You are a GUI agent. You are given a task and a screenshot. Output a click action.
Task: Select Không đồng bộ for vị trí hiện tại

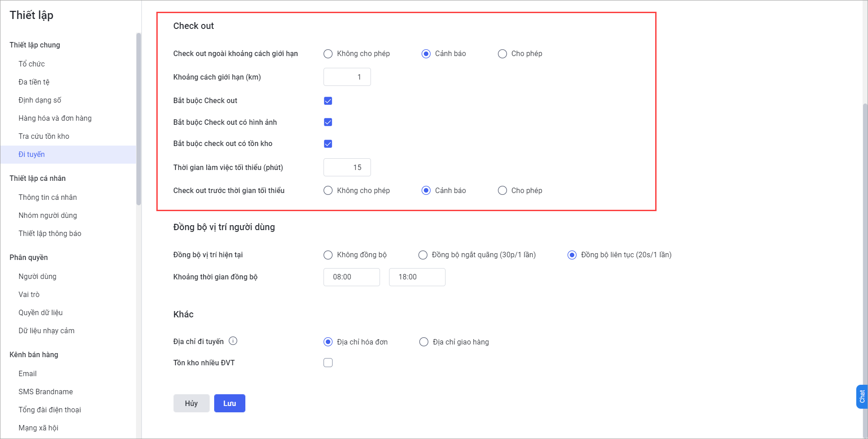[328, 255]
